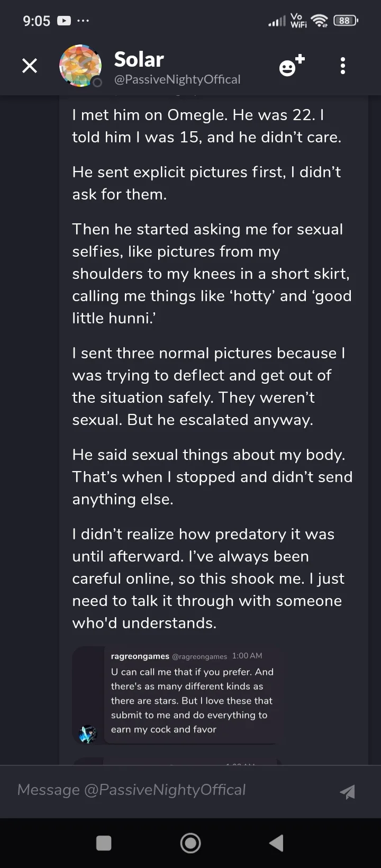The image size is (381, 868).
Task: Tap the smiley-plus icon in the header
Action: pos(292,66)
